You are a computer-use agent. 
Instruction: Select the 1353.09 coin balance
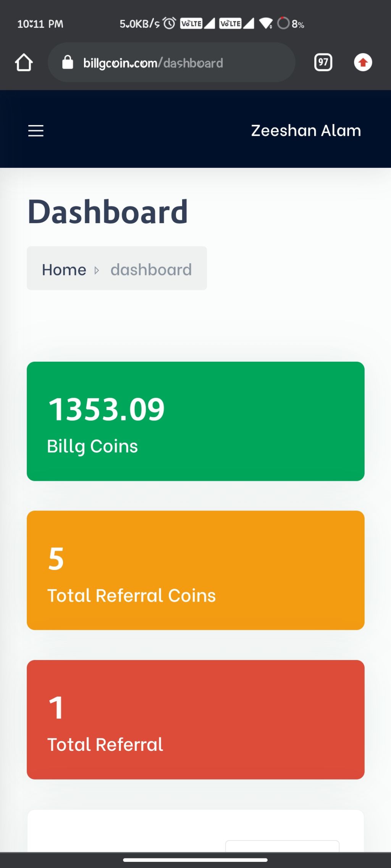[x=107, y=409]
